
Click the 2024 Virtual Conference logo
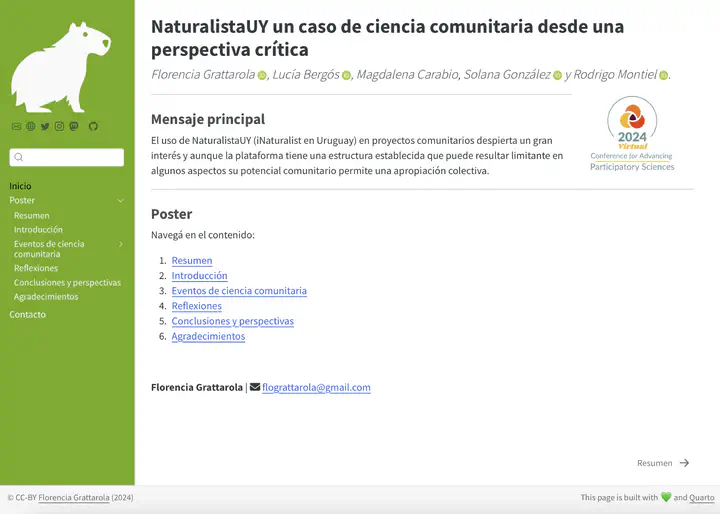coord(632,134)
